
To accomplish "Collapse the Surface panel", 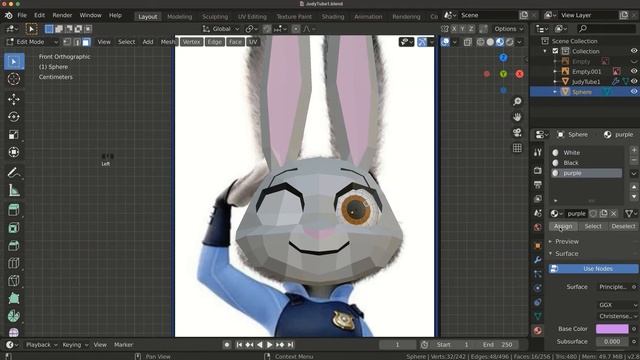I will 566,253.
